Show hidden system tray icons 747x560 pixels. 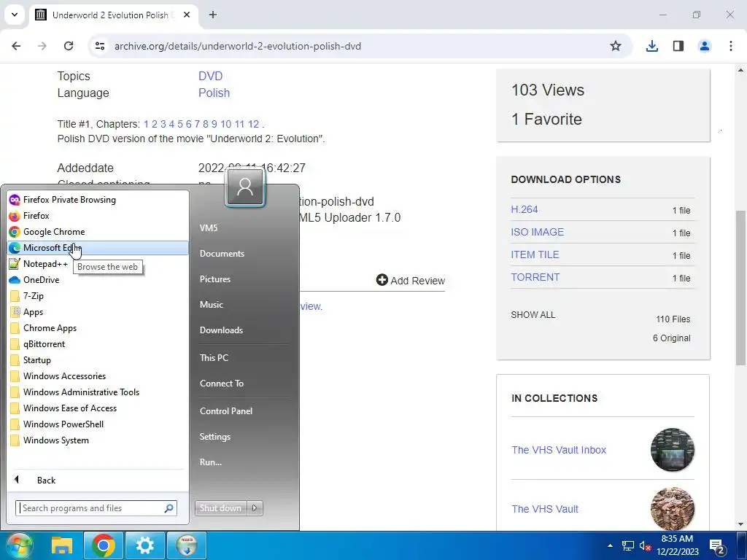(x=611, y=545)
